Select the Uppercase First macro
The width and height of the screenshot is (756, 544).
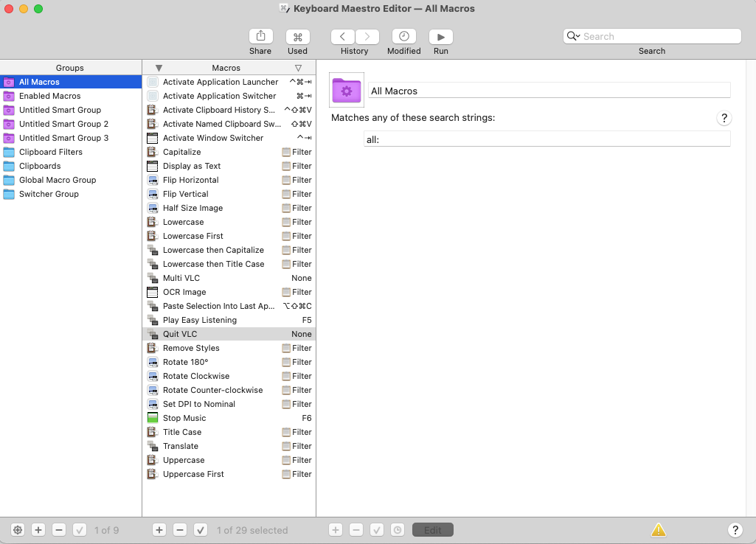pos(229,473)
